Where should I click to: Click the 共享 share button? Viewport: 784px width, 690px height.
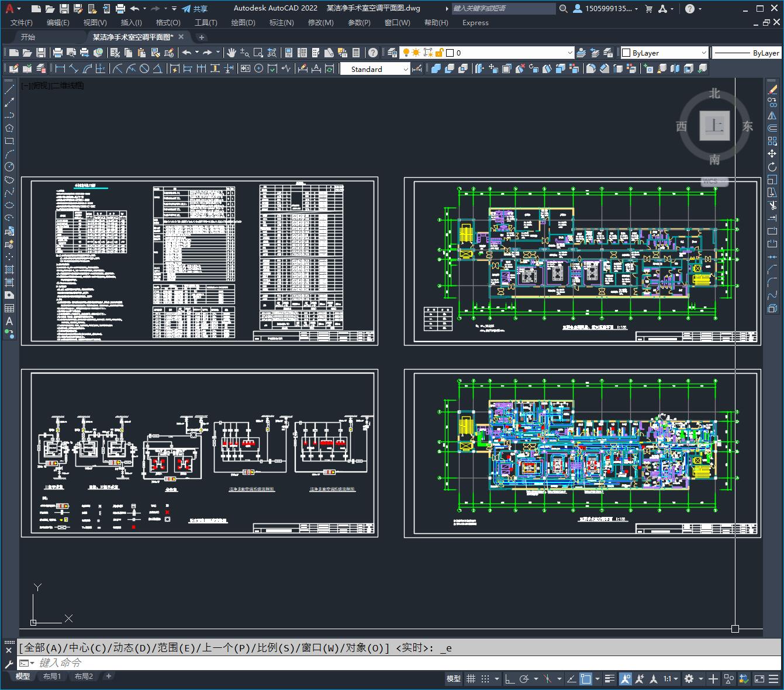[x=195, y=9]
